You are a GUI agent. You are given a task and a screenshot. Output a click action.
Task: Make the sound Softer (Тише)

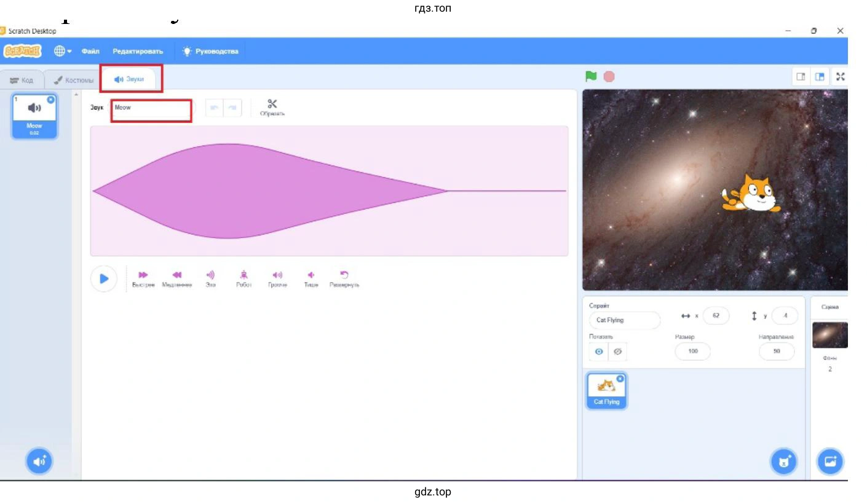tap(311, 275)
